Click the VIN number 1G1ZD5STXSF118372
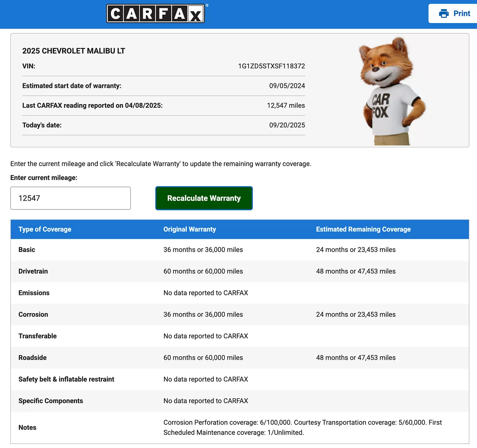 click(x=271, y=66)
